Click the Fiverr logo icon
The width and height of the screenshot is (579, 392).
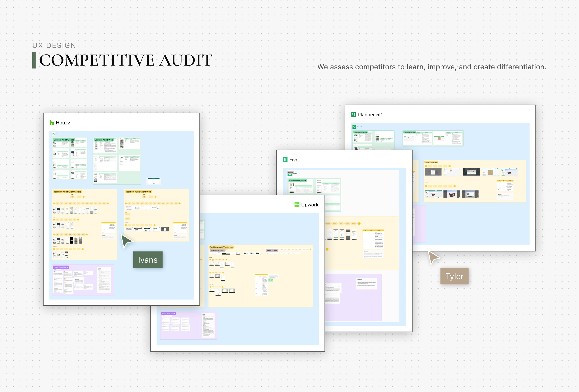click(285, 160)
